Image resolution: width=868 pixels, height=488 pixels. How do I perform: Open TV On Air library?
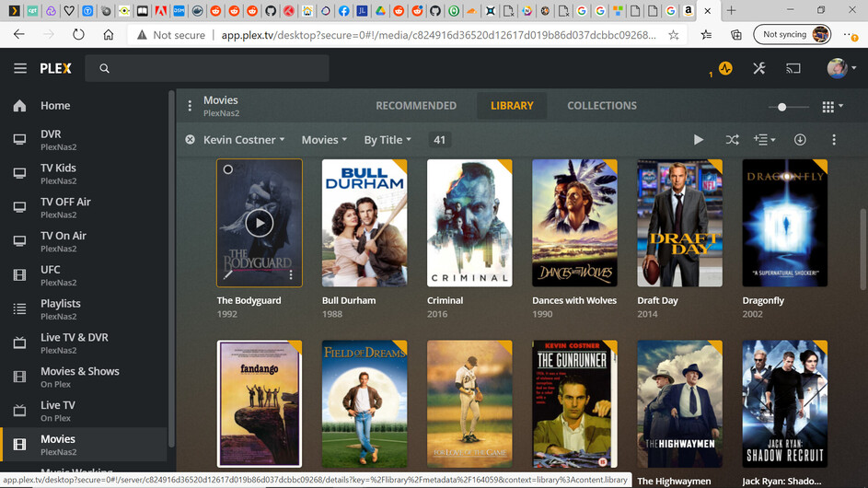[84, 241]
